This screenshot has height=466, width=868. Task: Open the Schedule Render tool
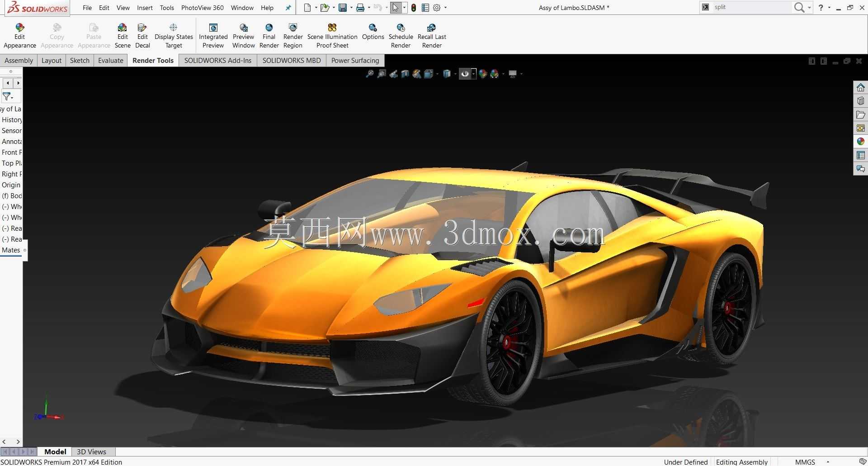pyautogui.click(x=401, y=36)
